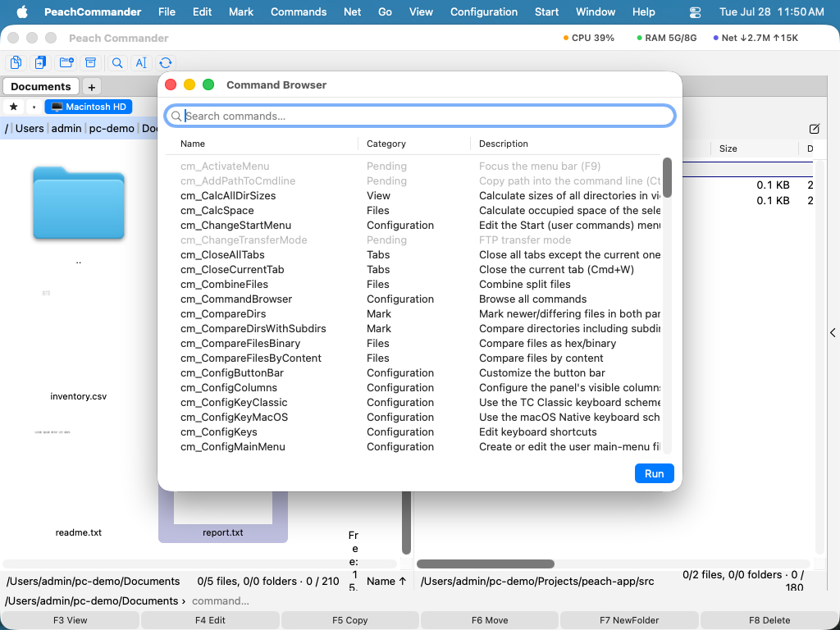Focus the Search commands field

tap(419, 116)
